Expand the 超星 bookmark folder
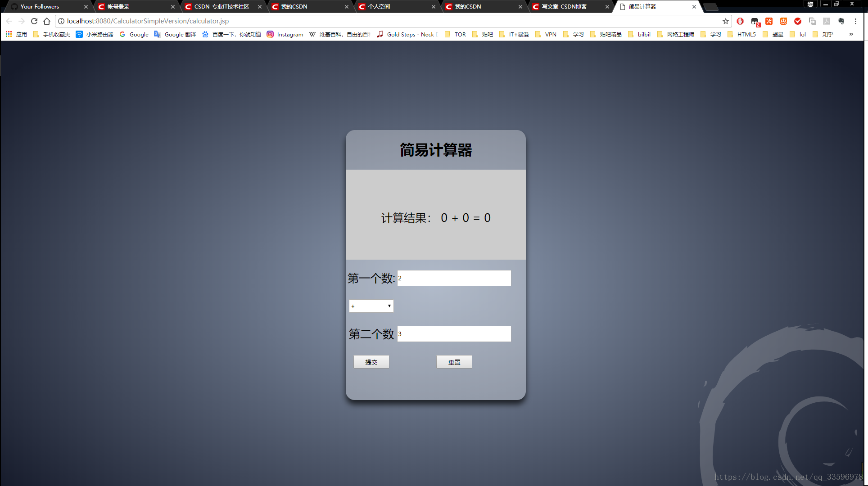This screenshot has height=486, width=868. [x=773, y=34]
